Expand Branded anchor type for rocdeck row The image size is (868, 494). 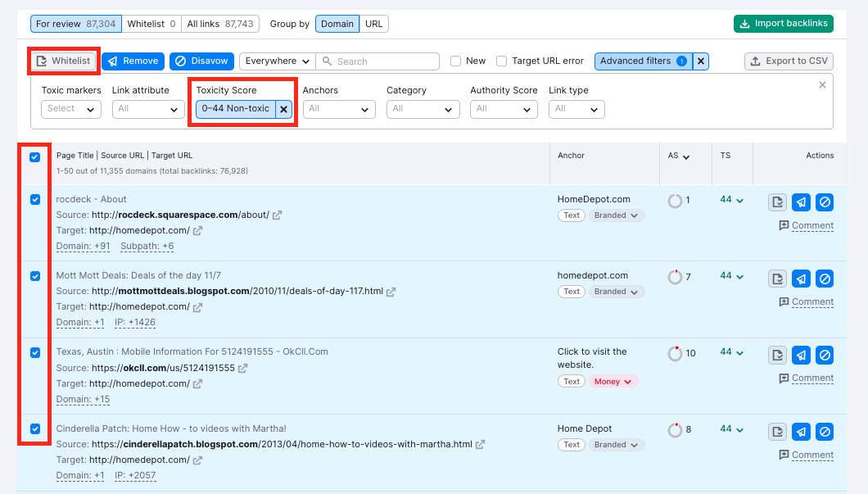pyautogui.click(x=616, y=215)
